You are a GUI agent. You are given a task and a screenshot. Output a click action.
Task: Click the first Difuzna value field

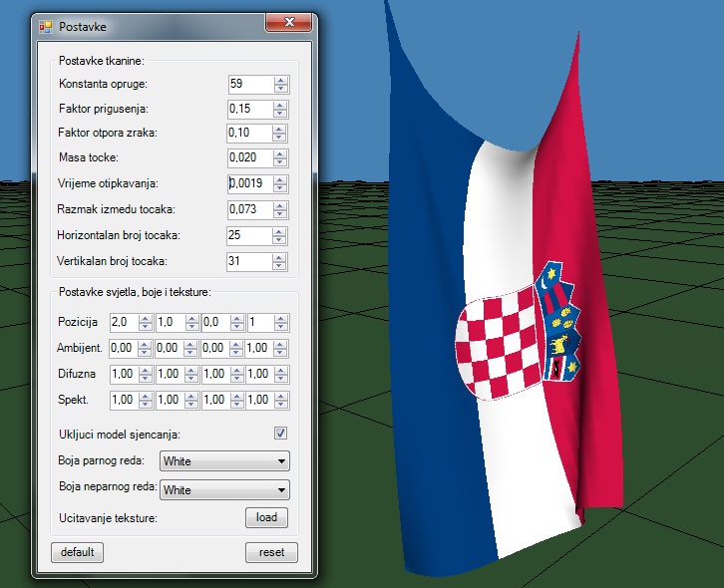coord(125,375)
